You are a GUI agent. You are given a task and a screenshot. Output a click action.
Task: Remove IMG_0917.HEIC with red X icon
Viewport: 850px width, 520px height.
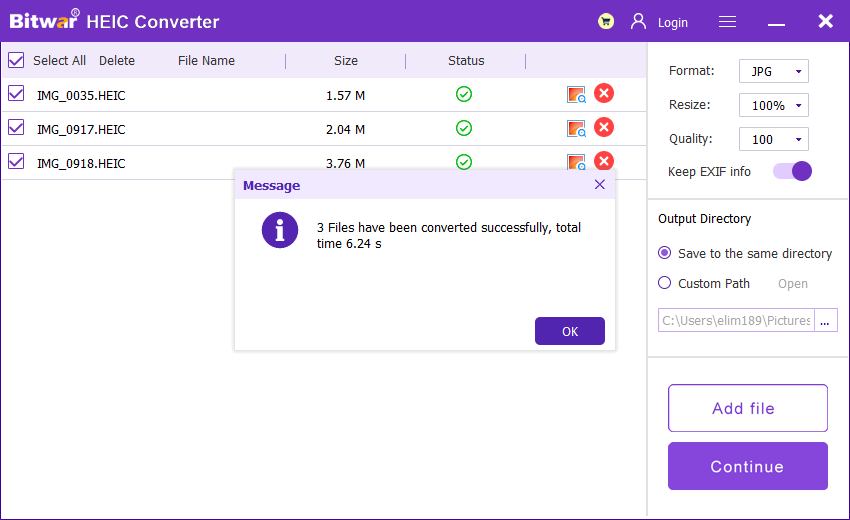[x=604, y=127]
